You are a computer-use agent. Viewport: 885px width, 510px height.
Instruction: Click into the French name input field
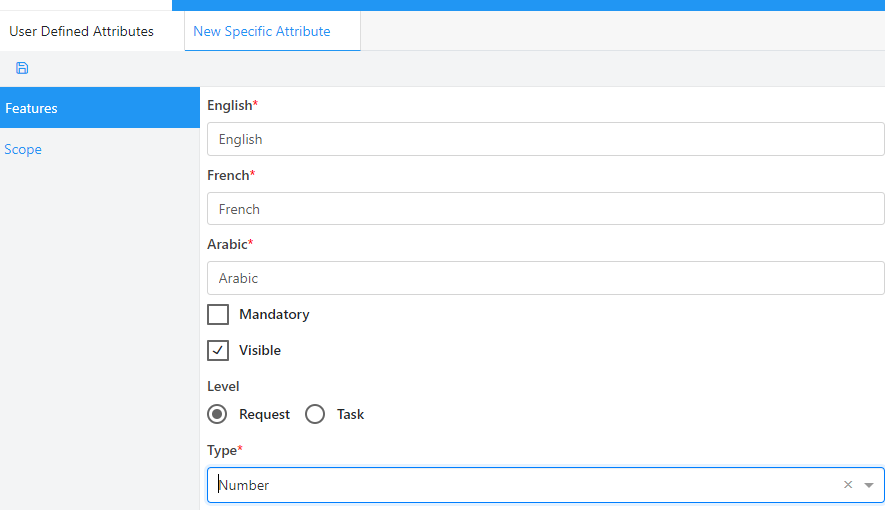point(545,209)
